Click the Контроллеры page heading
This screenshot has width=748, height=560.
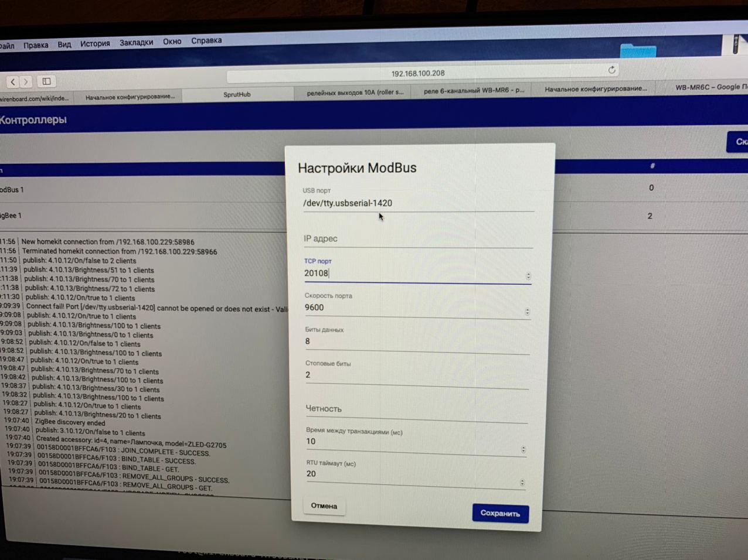pyautogui.click(x=33, y=120)
